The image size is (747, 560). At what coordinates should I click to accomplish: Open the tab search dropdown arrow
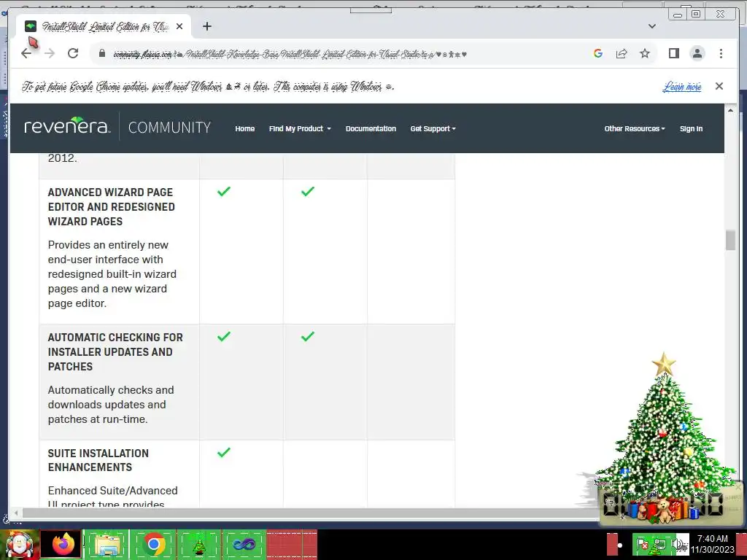click(652, 26)
